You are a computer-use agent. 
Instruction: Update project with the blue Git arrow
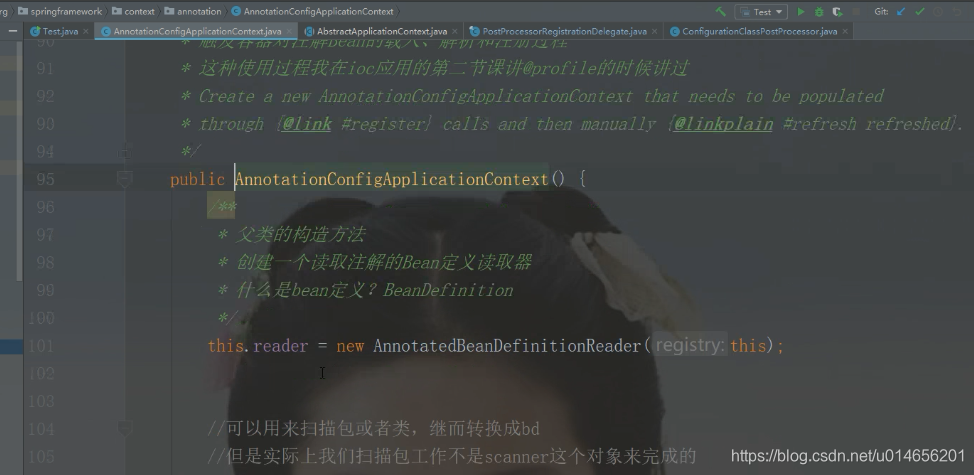[x=901, y=12]
